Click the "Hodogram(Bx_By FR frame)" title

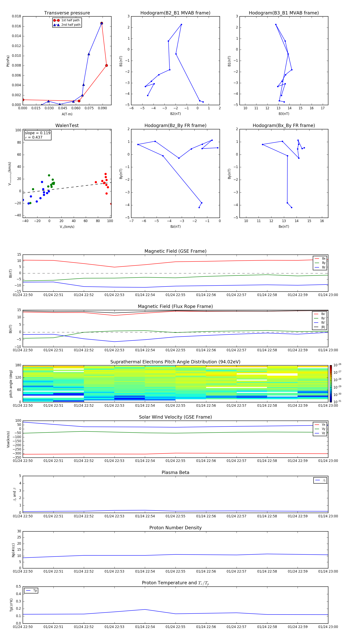coord(284,125)
